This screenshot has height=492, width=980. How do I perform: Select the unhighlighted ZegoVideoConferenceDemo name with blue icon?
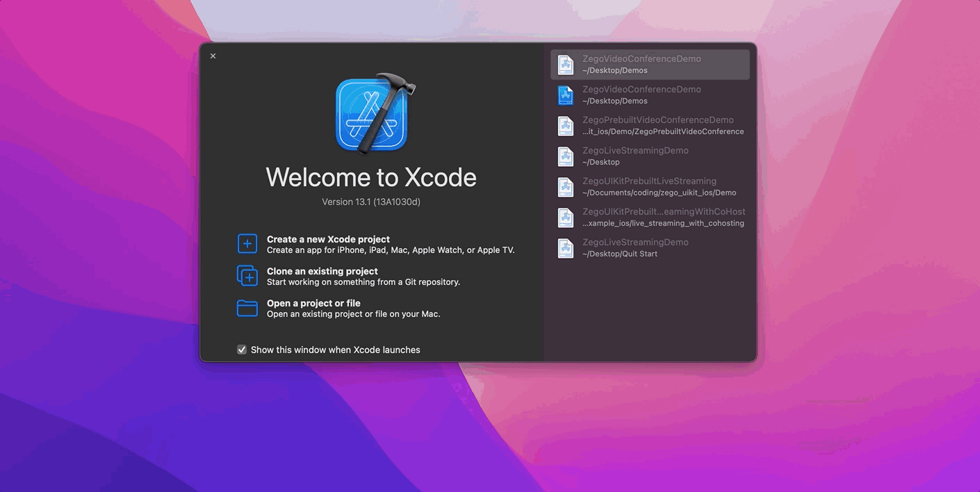tap(642, 90)
